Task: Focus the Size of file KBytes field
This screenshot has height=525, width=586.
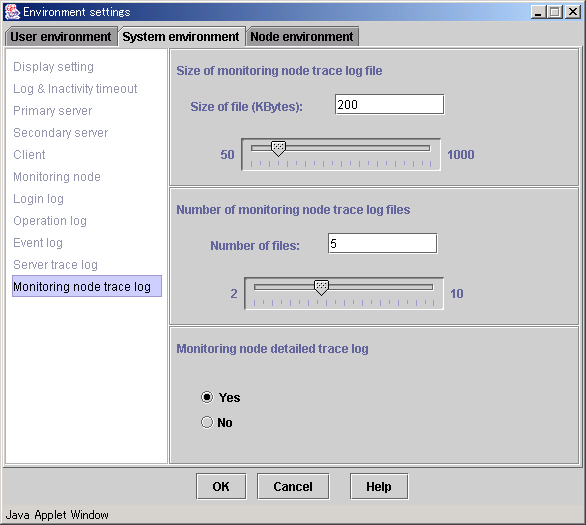Action: (389, 105)
